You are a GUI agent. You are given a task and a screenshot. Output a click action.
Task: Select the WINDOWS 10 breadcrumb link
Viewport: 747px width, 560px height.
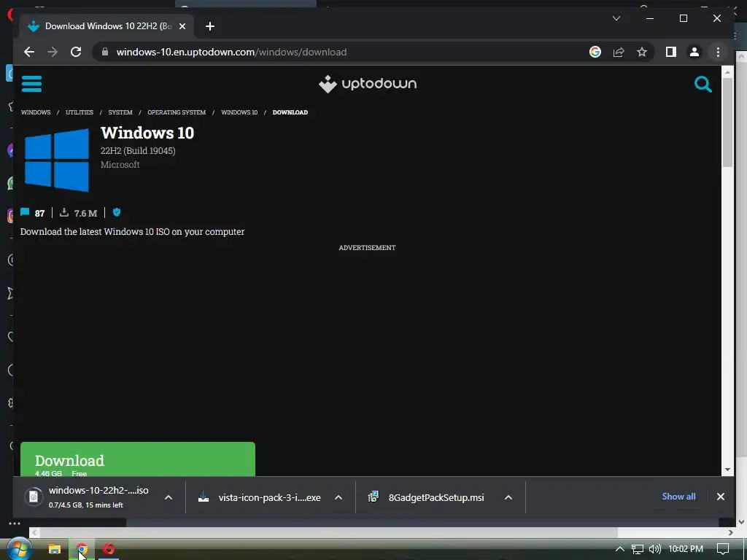(x=239, y=112)
